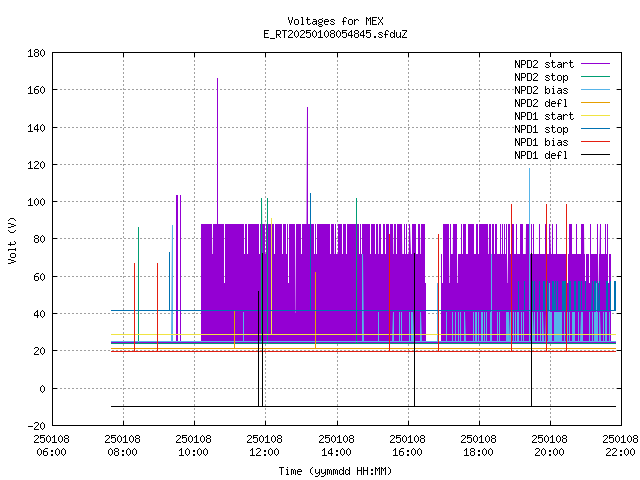This screenshot has width=640, height=480.
Task: Click the red NPD1 bias legend line
Action: point(595,142)
